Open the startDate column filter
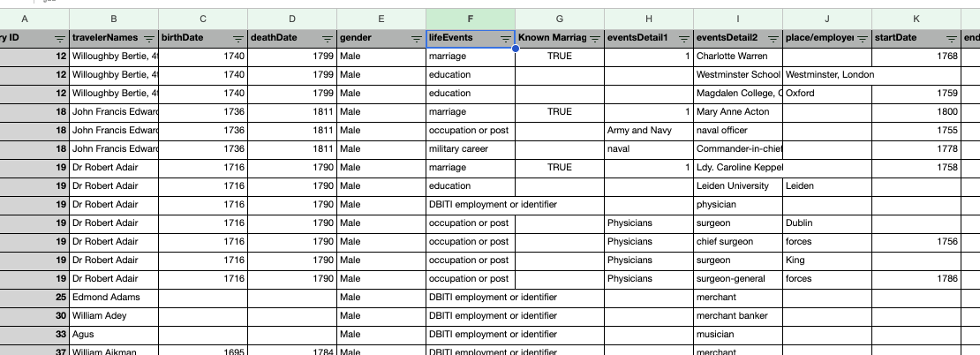The image size is (980, 355). point(951,39)
